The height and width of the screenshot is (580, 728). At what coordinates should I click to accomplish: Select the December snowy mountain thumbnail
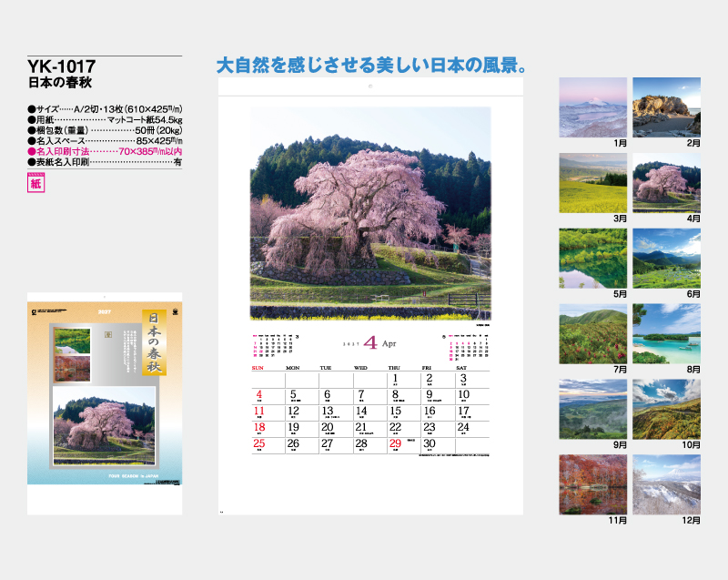666,484
